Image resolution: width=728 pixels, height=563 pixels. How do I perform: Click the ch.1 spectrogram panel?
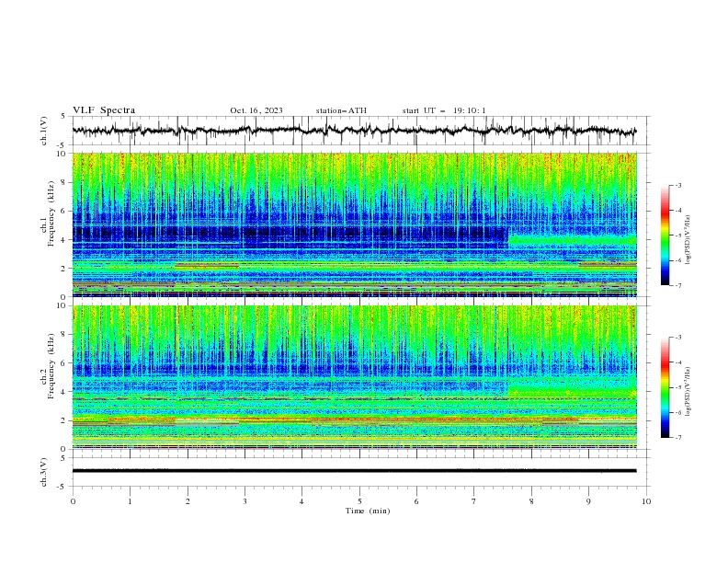coord(354,224)
